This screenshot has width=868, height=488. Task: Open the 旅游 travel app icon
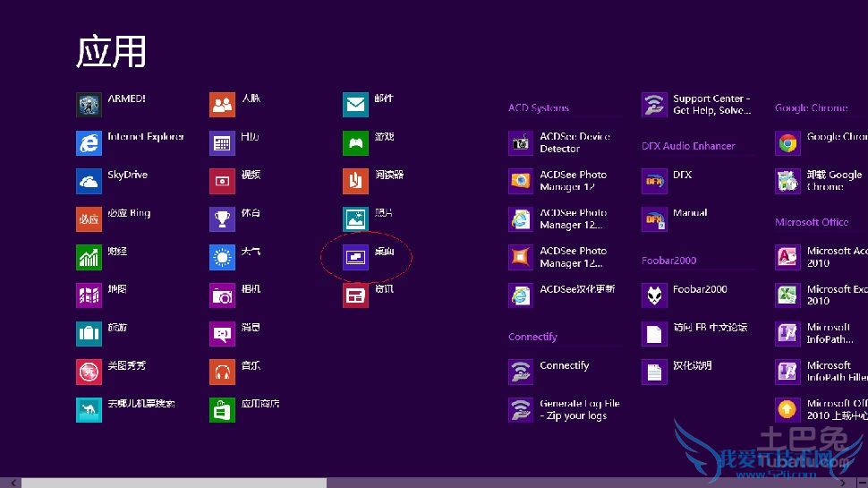[x=89, y=333]
